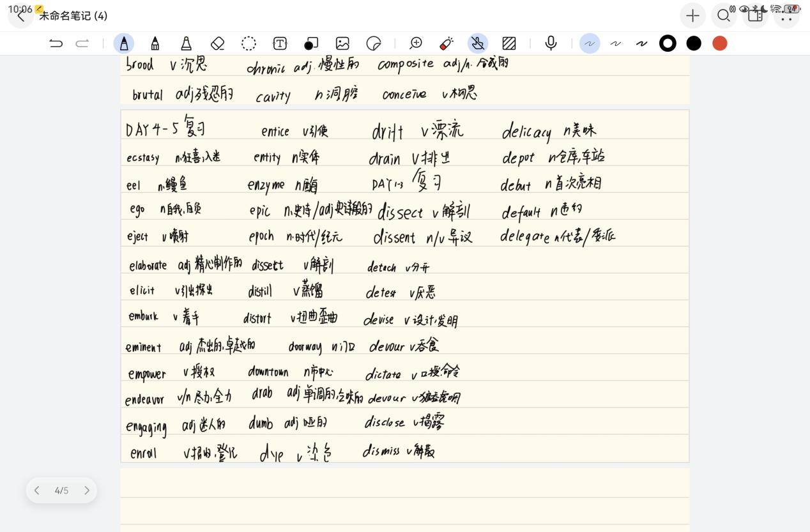Image resolution: width=810 pixels, height=532 pixels.
Task: Open the page background pattern options
Action: pos(509,43)
